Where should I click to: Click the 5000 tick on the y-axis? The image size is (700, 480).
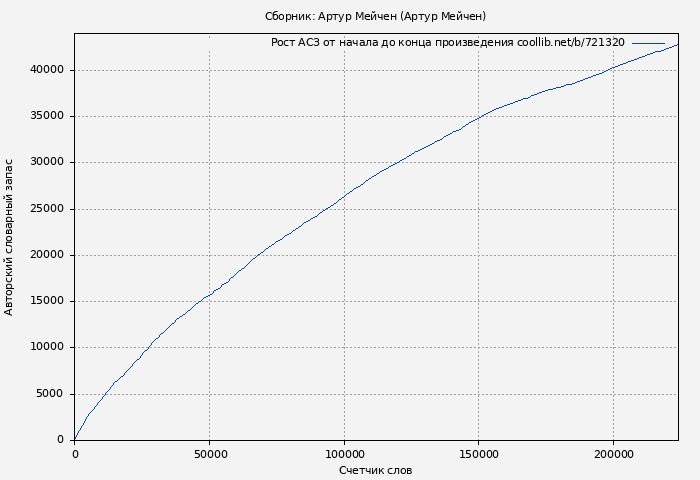[x=50, y=394]
